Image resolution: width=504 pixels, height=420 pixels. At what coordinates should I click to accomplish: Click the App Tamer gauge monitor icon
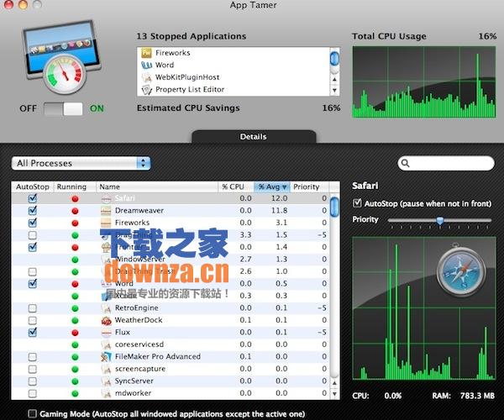point(62,56)
